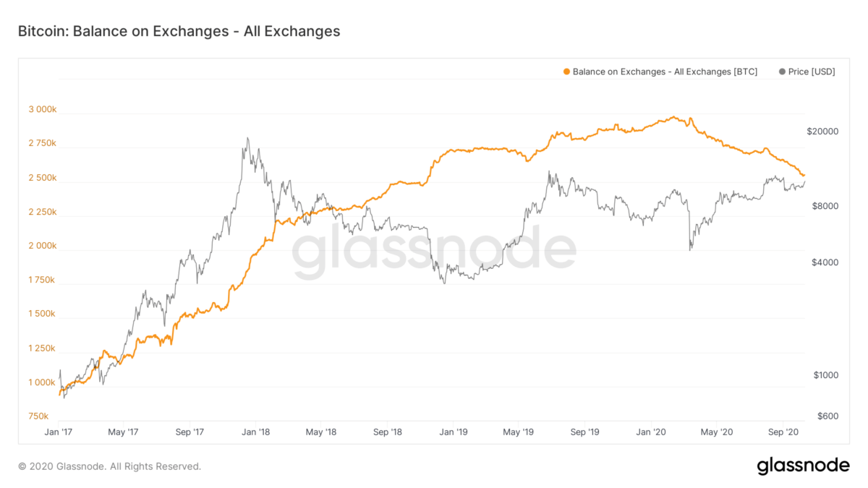Viewport: 868px width, 488px height.
Task: Toggle the Price [USD] legend label
Action: [812, 72]
